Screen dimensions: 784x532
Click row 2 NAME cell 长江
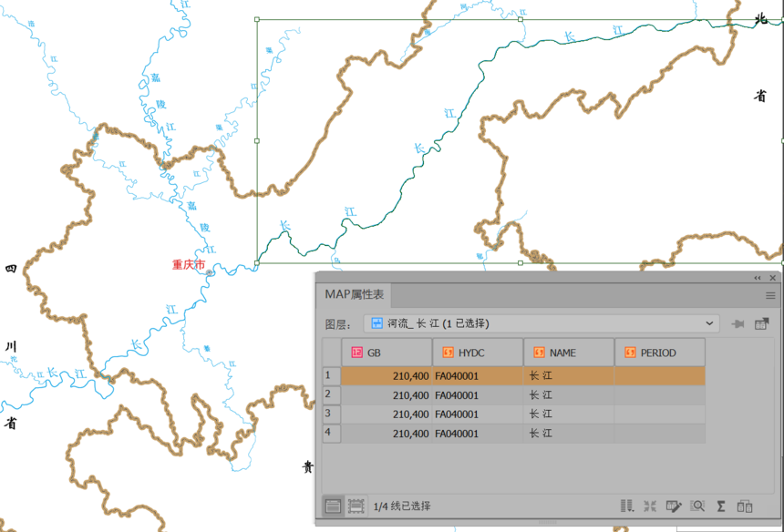click(x=569, y=395)
